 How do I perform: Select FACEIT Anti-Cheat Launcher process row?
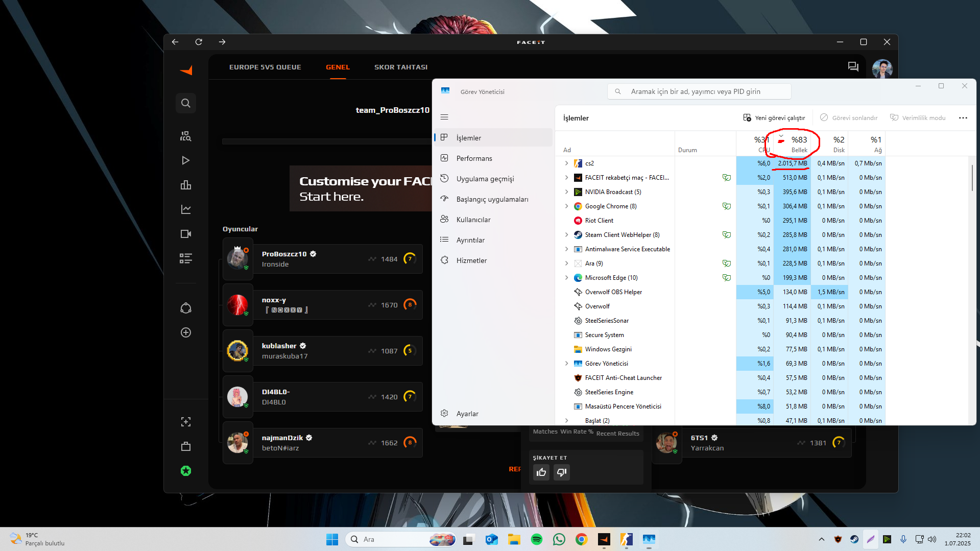[x=720, y=378]
